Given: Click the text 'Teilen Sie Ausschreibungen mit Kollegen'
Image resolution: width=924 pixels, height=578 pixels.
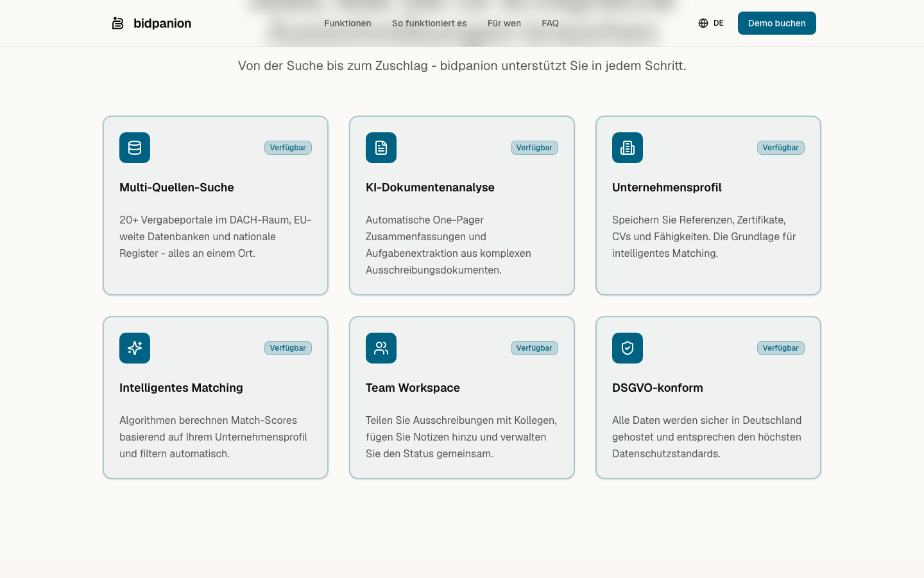Looking at the screenshot, I should tap(461, 437).
